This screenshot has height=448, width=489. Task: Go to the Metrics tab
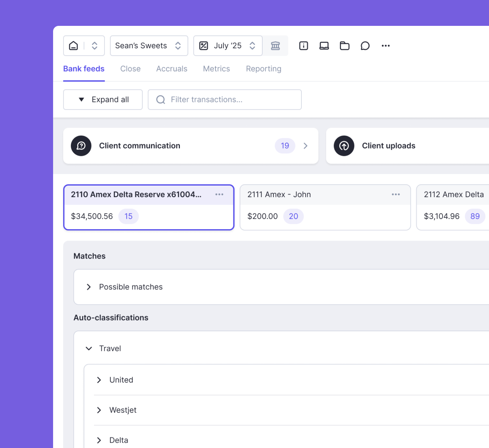(x=217, y=69)
